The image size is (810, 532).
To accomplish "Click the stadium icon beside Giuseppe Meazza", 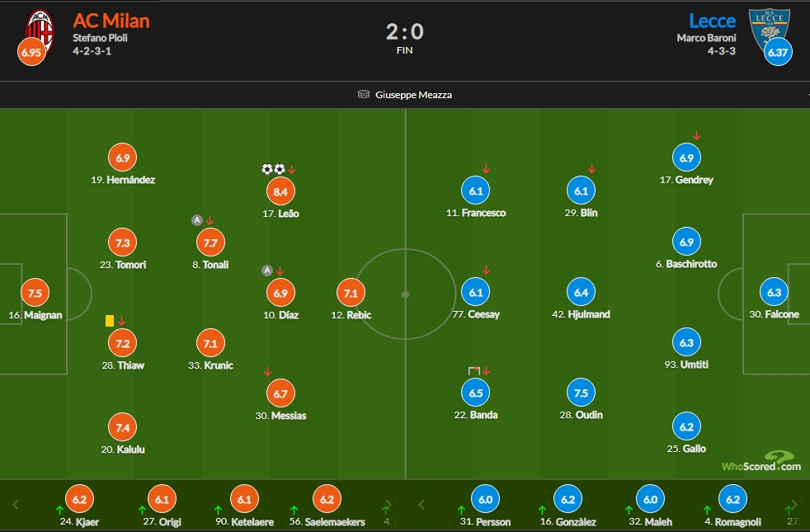I will (x=364, y=94).
